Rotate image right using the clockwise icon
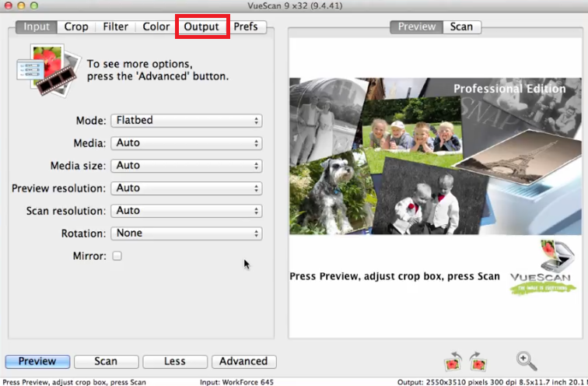 [x=478, y=361]
